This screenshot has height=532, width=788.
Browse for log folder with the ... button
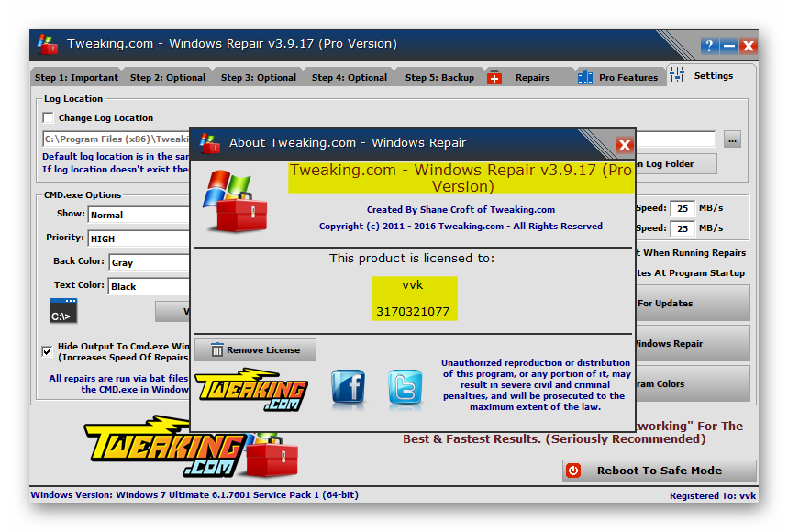pyautogui.click(x=732, y=139)
